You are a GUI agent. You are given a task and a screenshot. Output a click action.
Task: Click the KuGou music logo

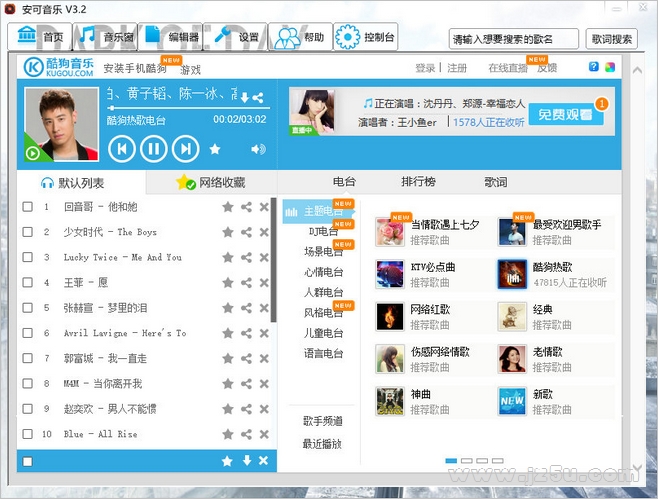(58, 67)
